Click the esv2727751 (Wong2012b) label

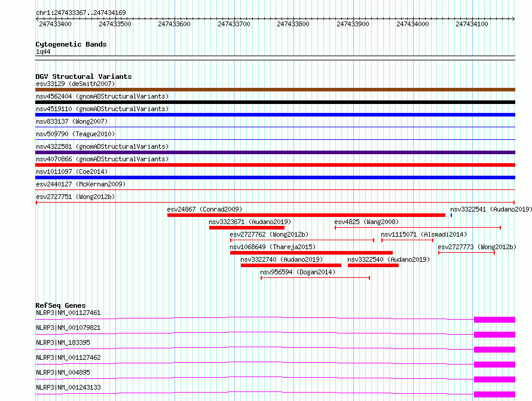pos(75,197)
